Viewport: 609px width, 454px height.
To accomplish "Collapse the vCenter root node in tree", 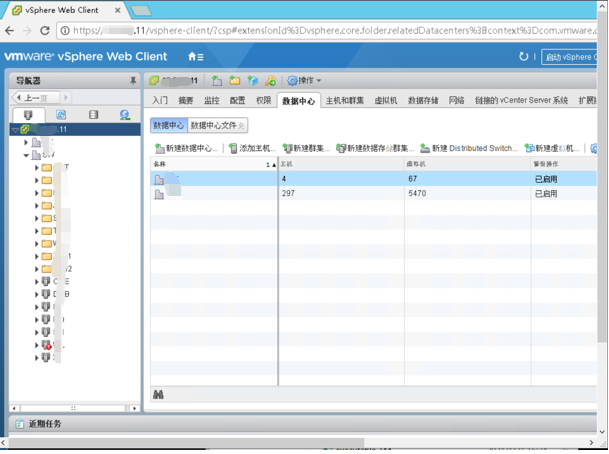I will (x=15, y=130).
